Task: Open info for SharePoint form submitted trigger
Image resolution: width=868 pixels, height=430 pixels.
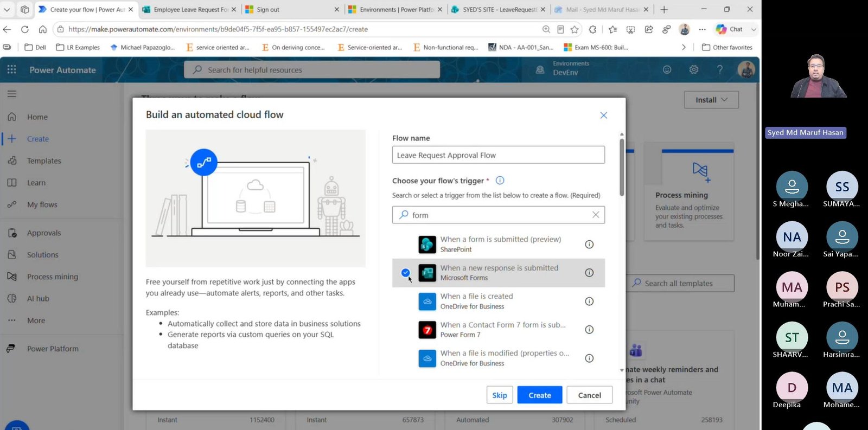Action: coord(589,245)
